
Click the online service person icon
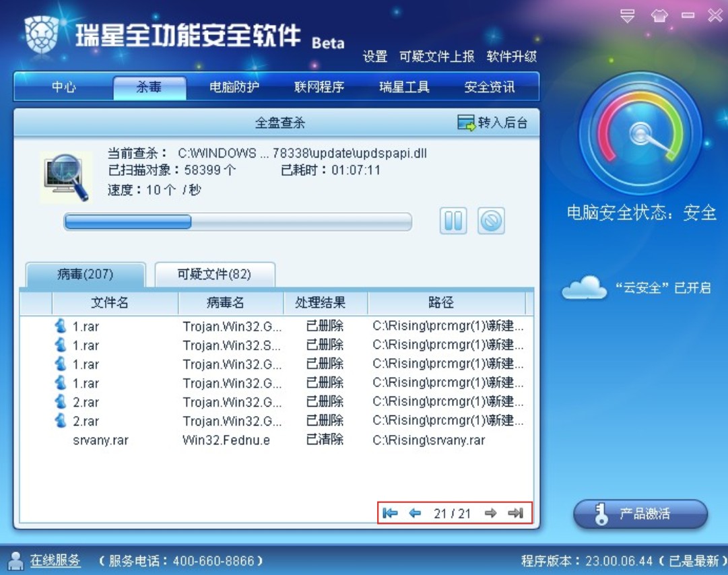[x=15, y=561]
